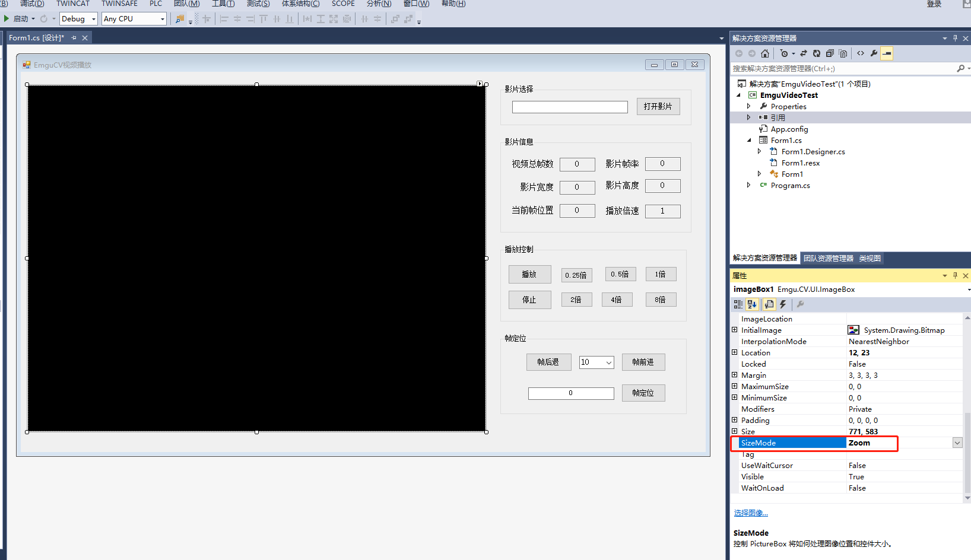Click the 播放 button on the form
The image size is (971, 560).
pyautogui.click(x=529, y=275)
